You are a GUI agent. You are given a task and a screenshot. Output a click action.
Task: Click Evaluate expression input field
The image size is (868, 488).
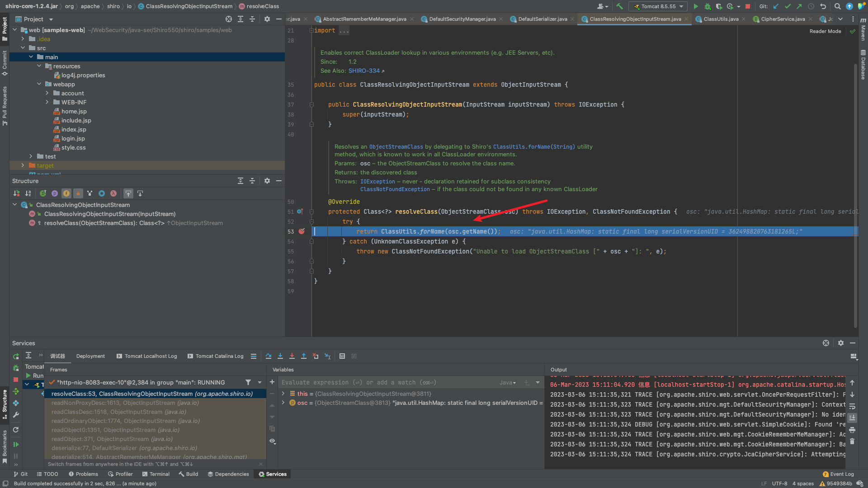tap(389, 382)
